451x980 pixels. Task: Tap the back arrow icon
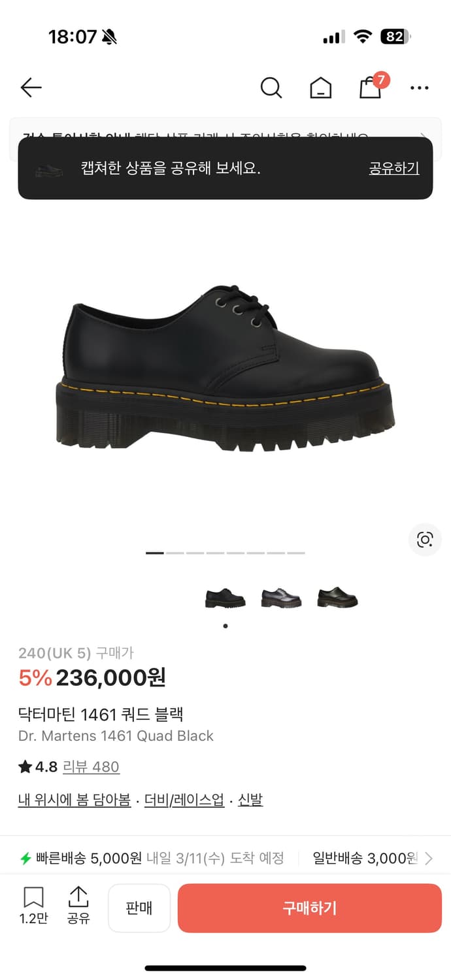(31, 88)
